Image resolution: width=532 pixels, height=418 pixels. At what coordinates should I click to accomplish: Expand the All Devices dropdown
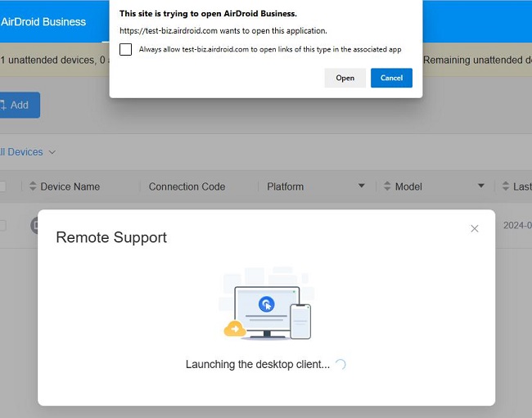tap(27, 152)
